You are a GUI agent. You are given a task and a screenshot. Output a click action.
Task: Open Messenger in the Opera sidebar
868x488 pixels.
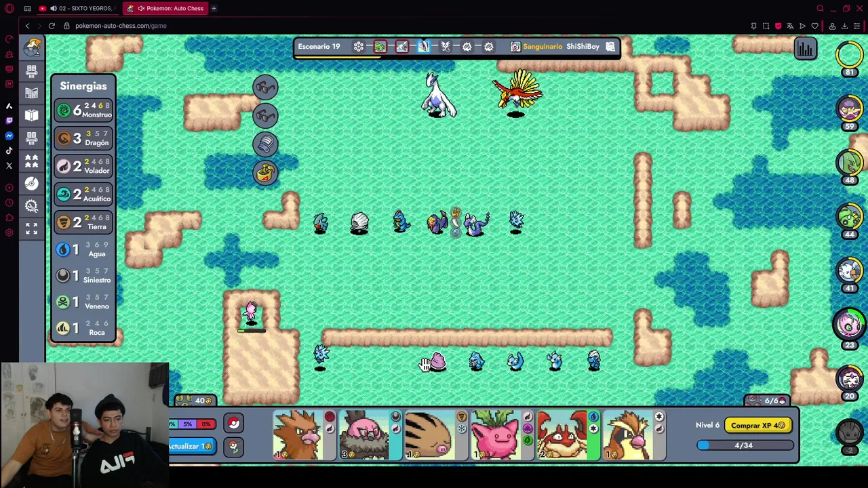[x=9, y=136]
